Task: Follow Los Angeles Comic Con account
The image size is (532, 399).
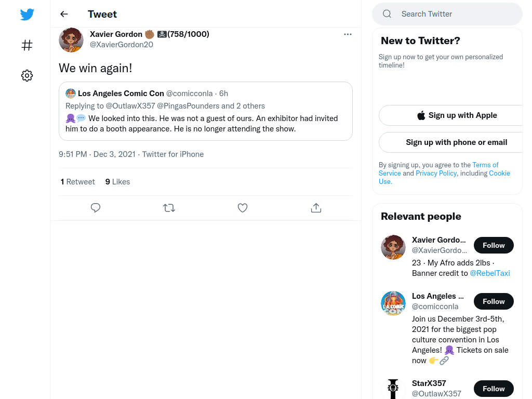Action: [x=494, y=301]
